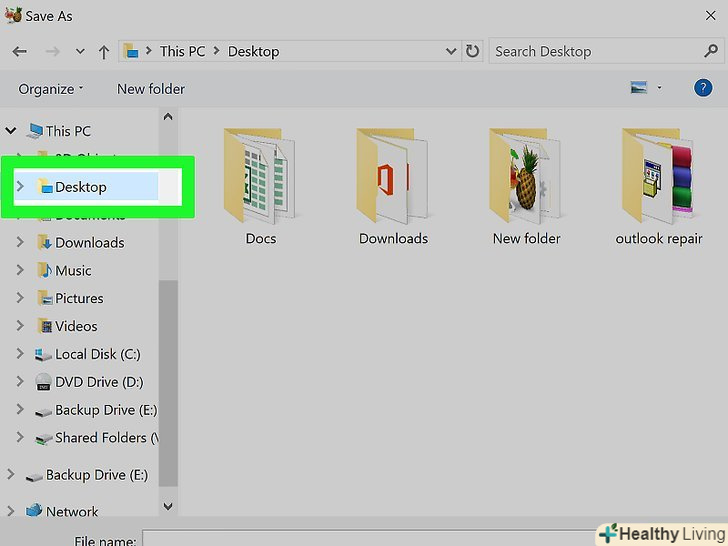Expand the Local Disk (C:) node
The width and height of the screenshot is (728, 546).
click(20, 354)
